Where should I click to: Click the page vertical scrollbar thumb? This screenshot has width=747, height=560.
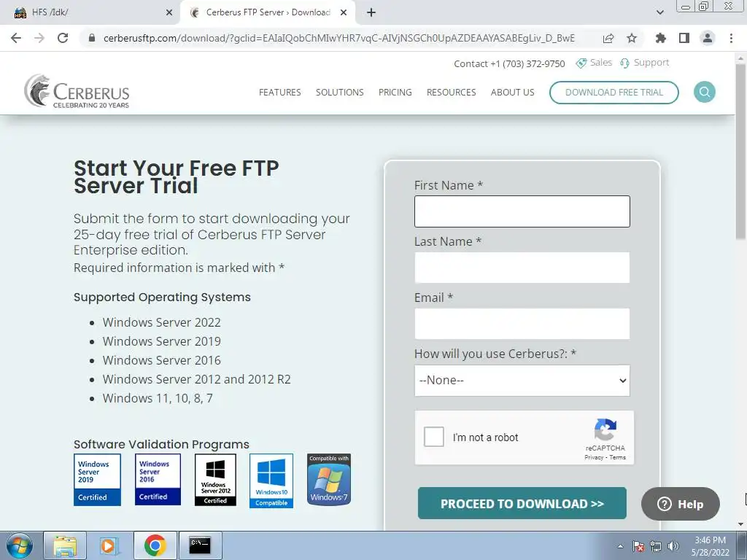pos(741,152)
